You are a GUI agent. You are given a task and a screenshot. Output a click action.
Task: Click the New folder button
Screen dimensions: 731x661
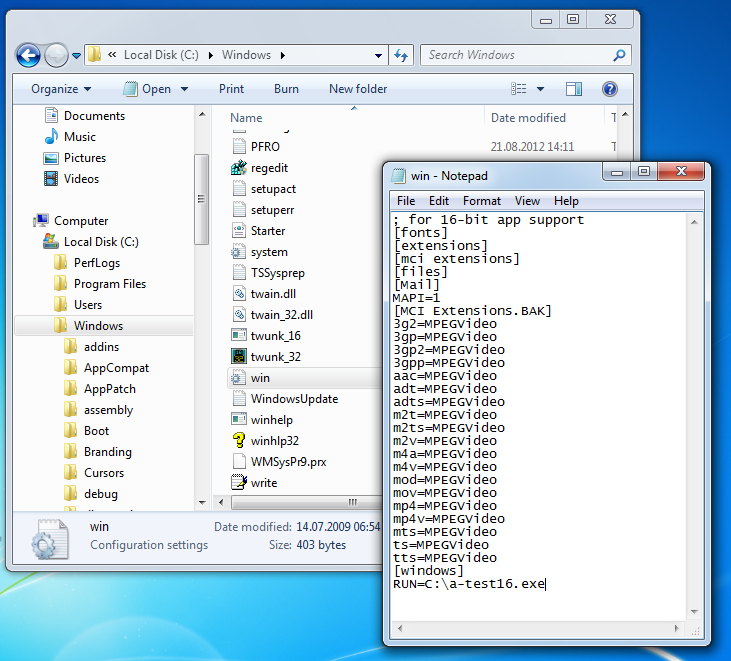[x=358, y=89]
